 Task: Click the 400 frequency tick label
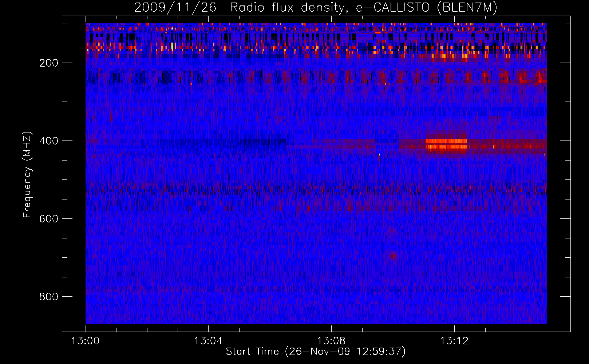pos(49,141)
